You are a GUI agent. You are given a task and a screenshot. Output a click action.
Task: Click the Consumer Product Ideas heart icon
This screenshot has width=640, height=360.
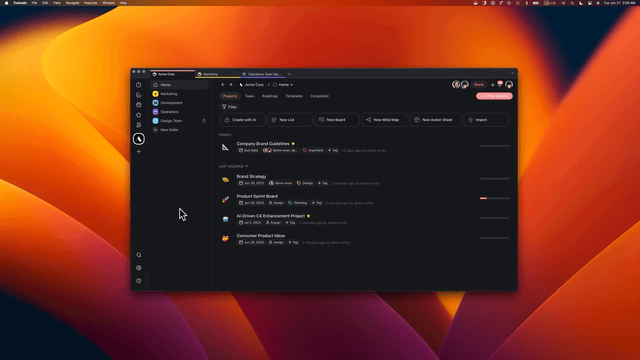point(225,239)
